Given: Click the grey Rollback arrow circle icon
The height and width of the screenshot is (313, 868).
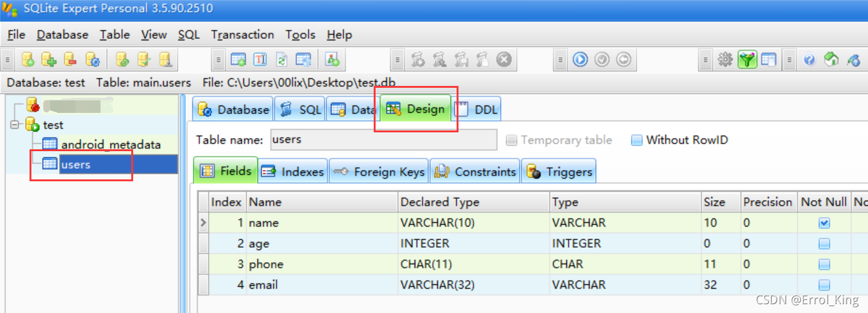Looking at the screenshot, I should click(x=623, y=60).
